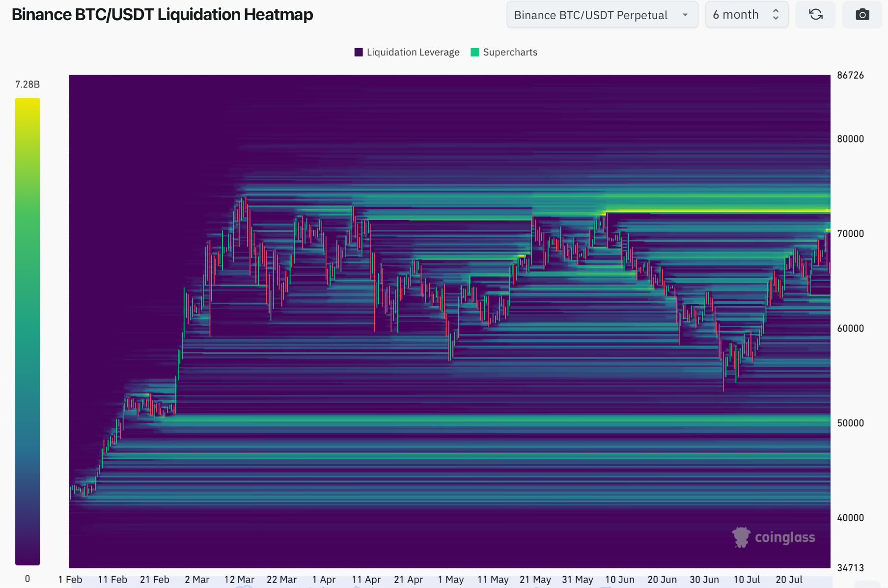This screenshot has height=588, width=888.
Task: Click the 34713 price axis label
Action: point(850,568)
